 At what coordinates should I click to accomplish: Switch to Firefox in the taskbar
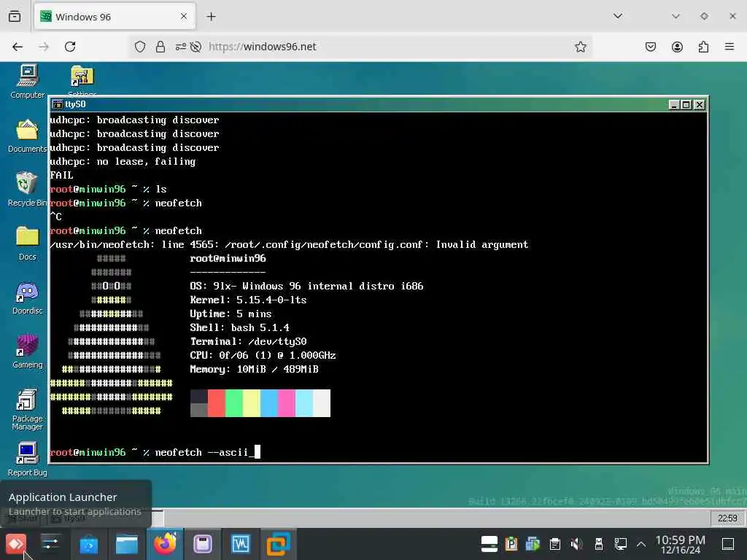click(165, 544)
